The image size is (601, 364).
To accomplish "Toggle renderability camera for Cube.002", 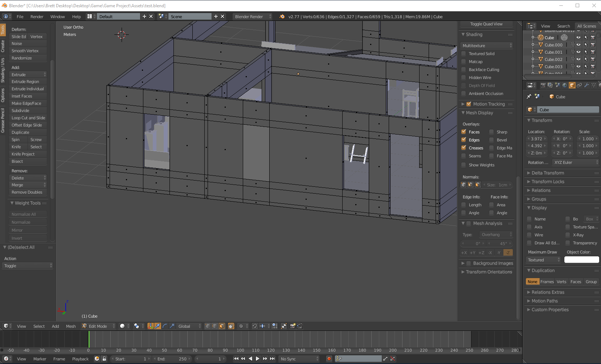I will pyautogui.click(x=593, y=59).
